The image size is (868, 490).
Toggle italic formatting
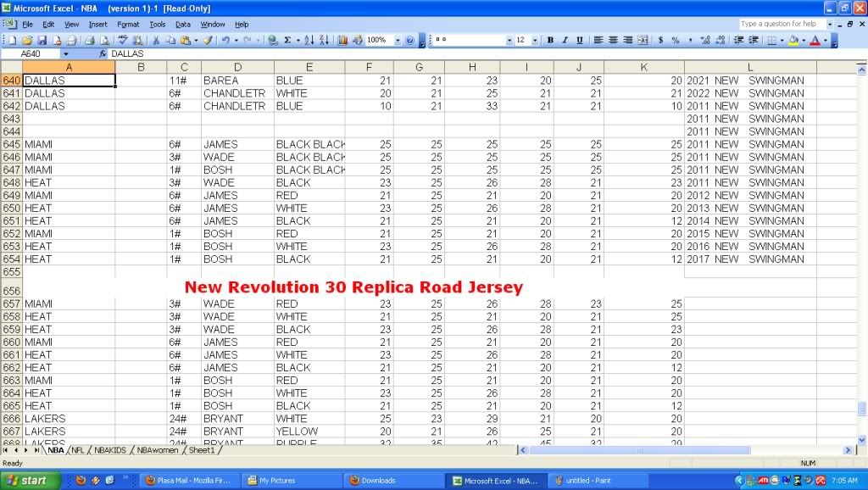pos(565,40)
